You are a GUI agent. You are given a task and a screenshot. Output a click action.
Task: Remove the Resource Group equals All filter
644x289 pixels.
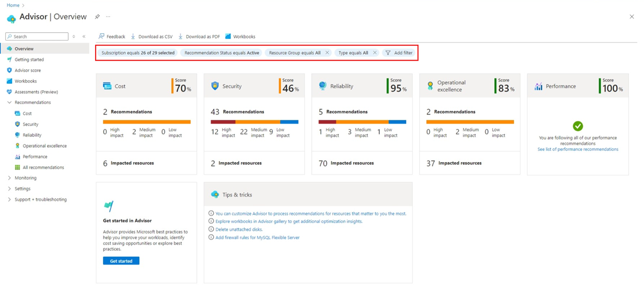coord(327,53)
